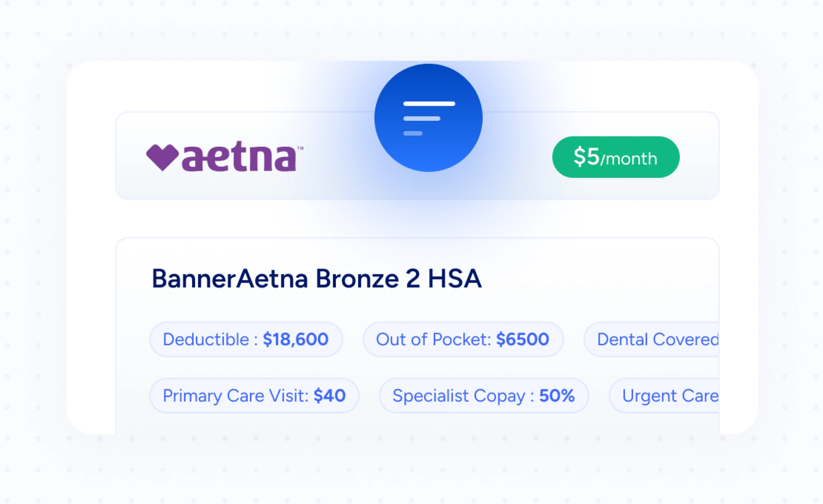Click the purple Aetna heart icon

point(162,157)
